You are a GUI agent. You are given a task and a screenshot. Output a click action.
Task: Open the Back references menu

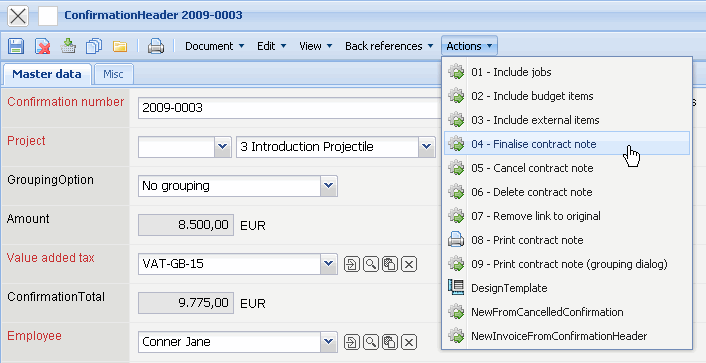pos(389,46)
